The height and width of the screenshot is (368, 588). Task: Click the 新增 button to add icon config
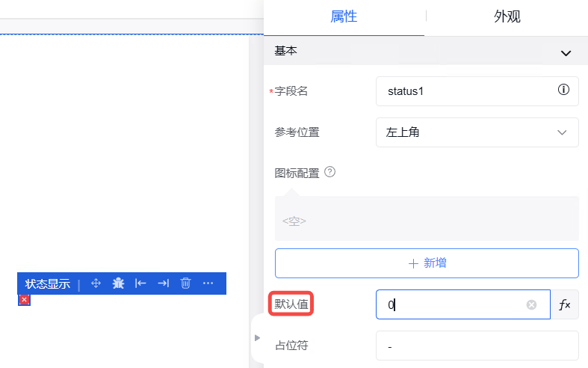(x=427, y=263)
